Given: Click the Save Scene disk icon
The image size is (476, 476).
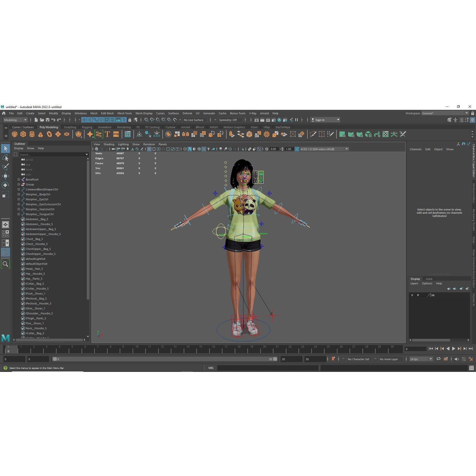Looking at the screenshot, I should click(48, 120).
